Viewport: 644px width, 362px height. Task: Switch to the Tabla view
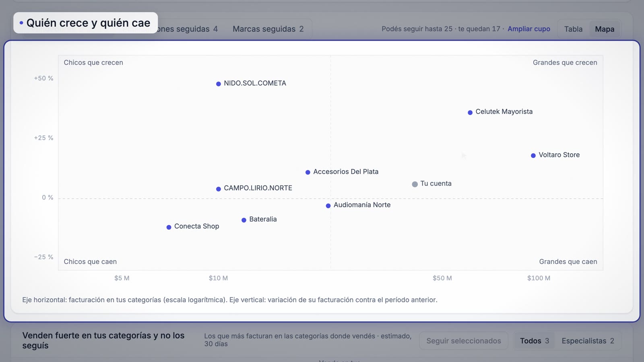point(573,29)
